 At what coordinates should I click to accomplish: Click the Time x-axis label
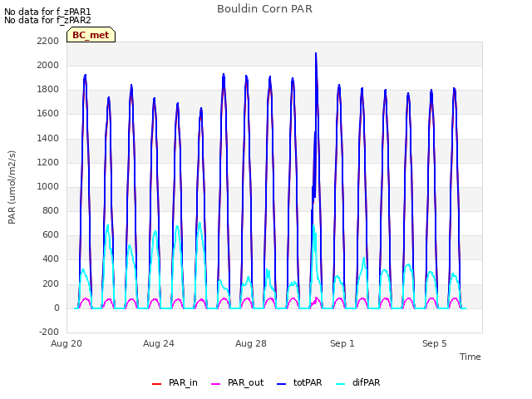pyautogui.click(x=470, y=357)
